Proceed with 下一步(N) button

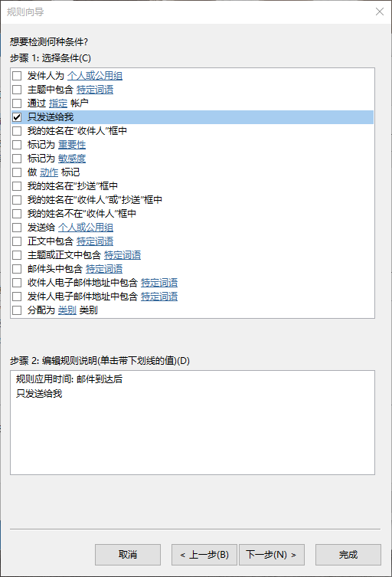coord(271,555)
